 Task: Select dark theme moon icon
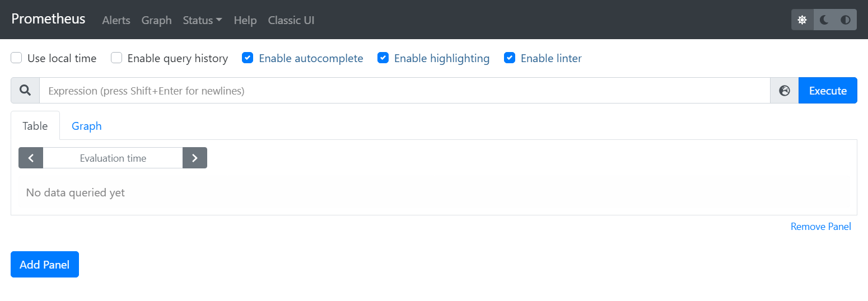[x=824, y=20]
